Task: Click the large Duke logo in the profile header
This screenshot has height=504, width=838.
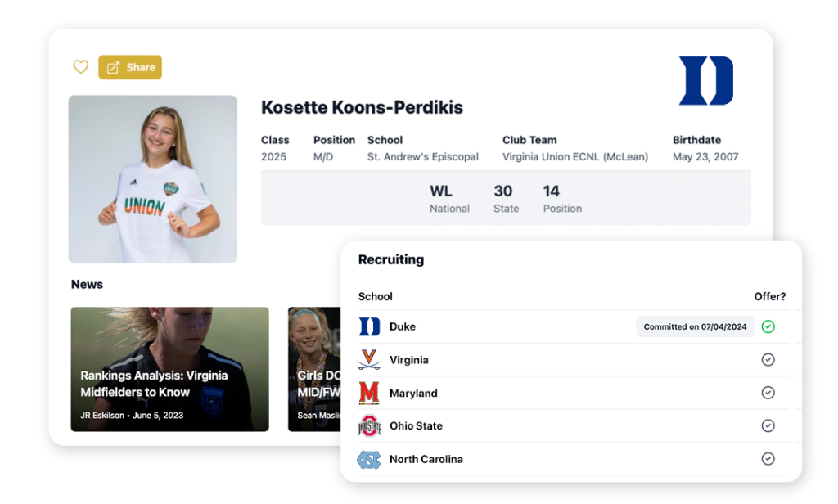Action: [x=706, y=81]
